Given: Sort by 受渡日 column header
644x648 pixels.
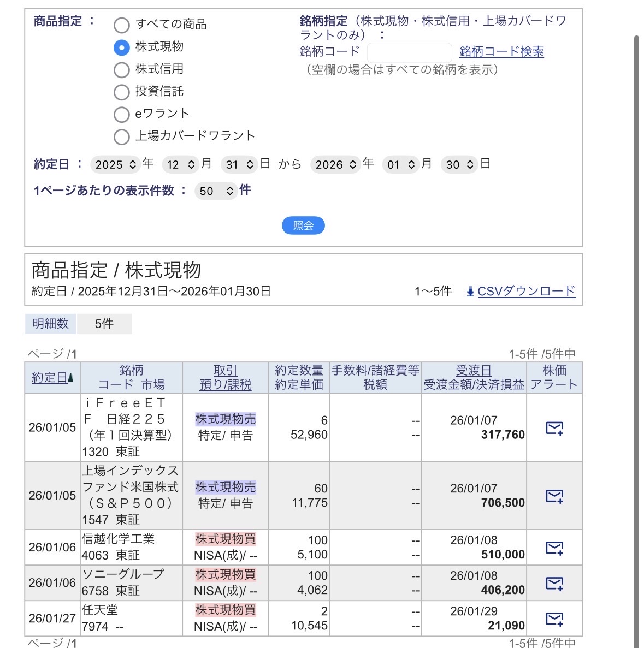Looking at the screenshot, I should coord(473,370).
